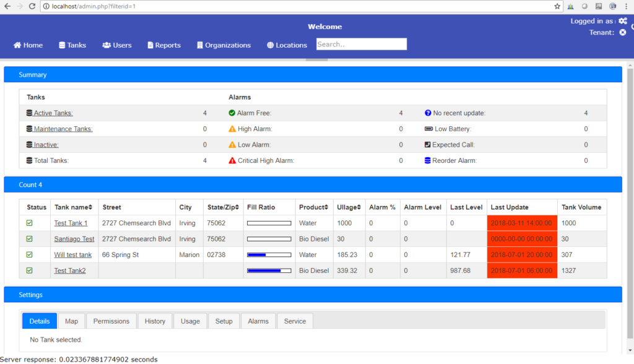
Task: Click the Users group icon
Action: tap(106, 45)
